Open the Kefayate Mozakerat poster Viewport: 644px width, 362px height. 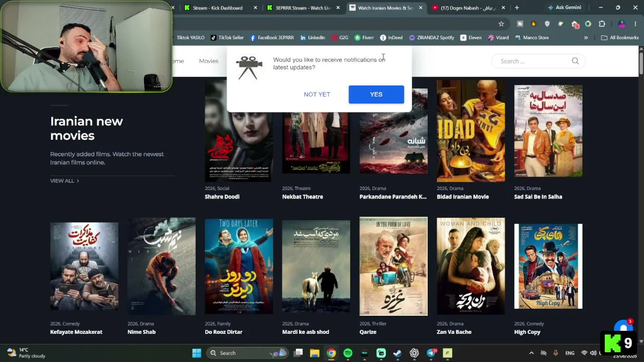[x=85, y=266]
